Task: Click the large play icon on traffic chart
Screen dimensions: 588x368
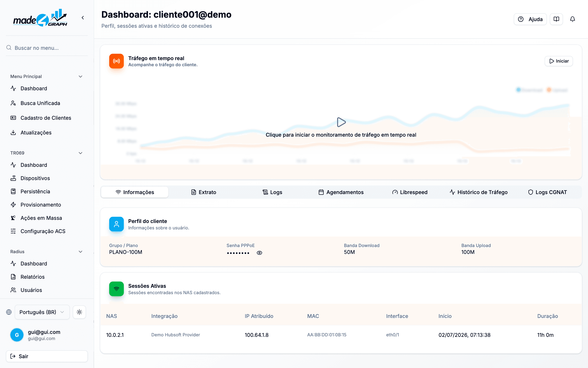Action: (341, 122)
